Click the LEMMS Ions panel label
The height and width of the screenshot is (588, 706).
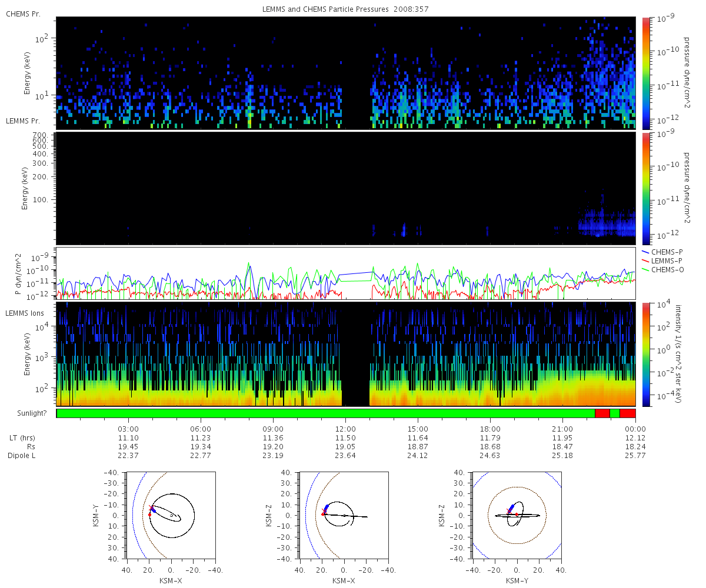(x=24, y=313)
